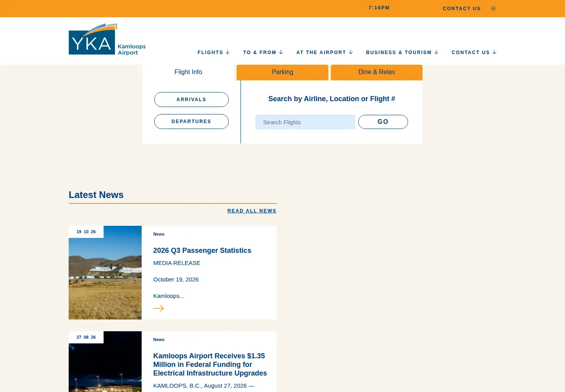Open the At The Airport menu
The width and height of the screenshot is (565, 392).
pyautogui.click(x=321, y=53)
